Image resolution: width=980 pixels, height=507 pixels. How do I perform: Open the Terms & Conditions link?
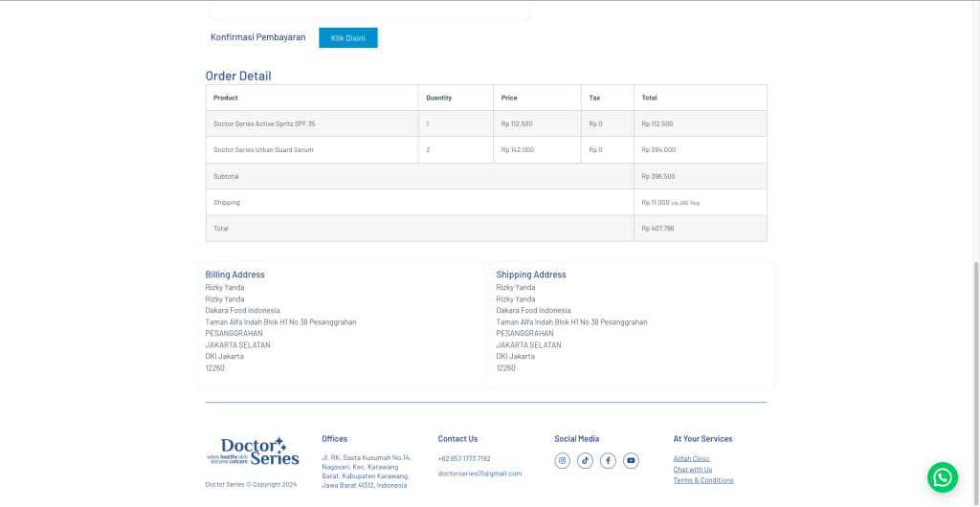click(x=703, y=480)
